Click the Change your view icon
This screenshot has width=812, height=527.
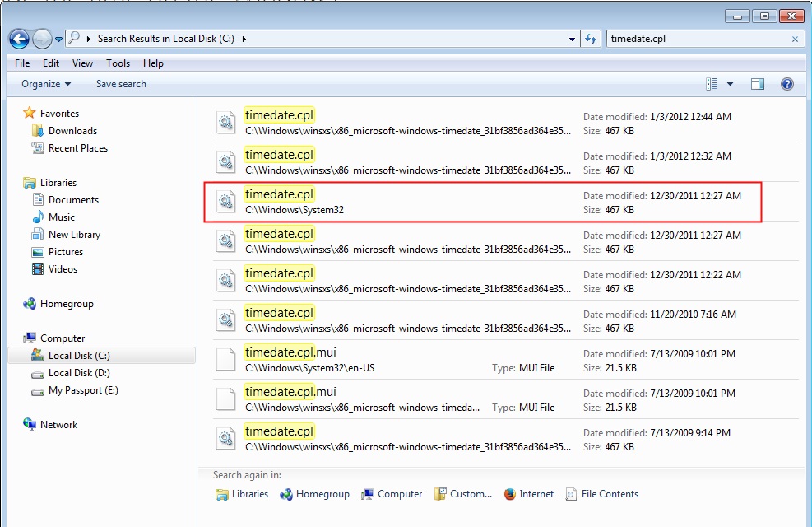coord(712,84)
